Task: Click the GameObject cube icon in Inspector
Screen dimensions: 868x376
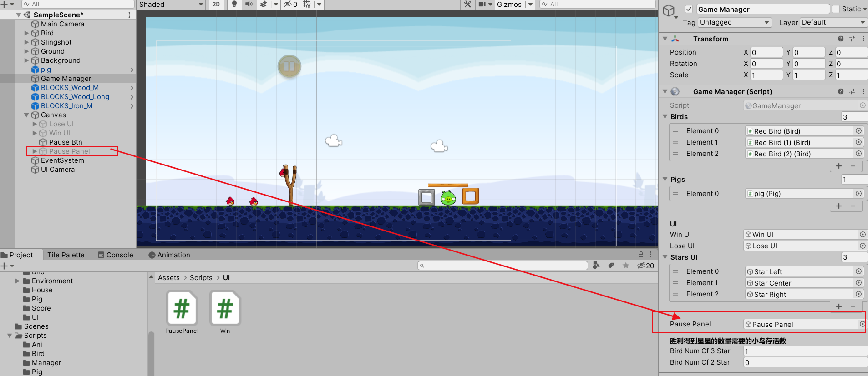Action: click(x=669, y=11)
